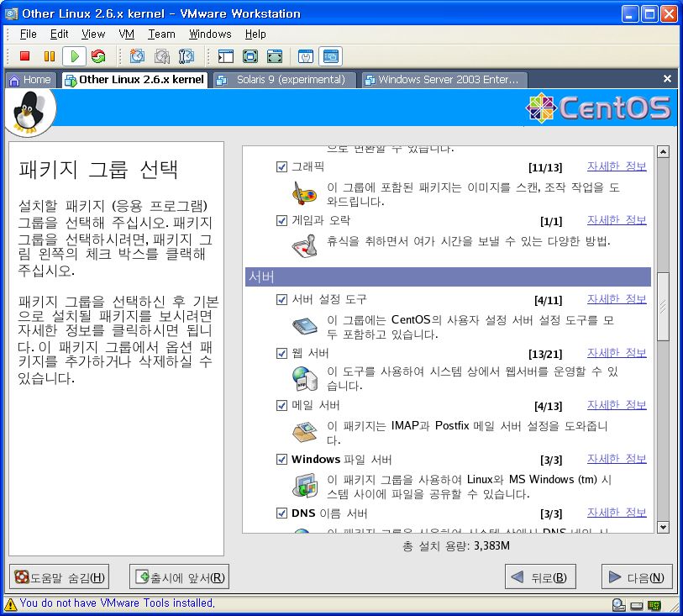This screenshot has width=683, height=616.
Task: Open the snapshot manager toolbar icon
Action: coord(187,56)
